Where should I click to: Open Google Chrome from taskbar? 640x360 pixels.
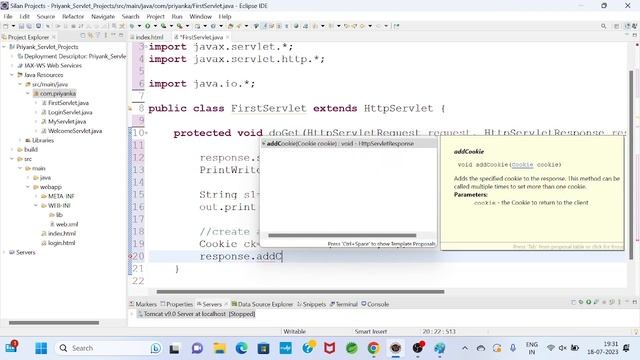(373, 348)
